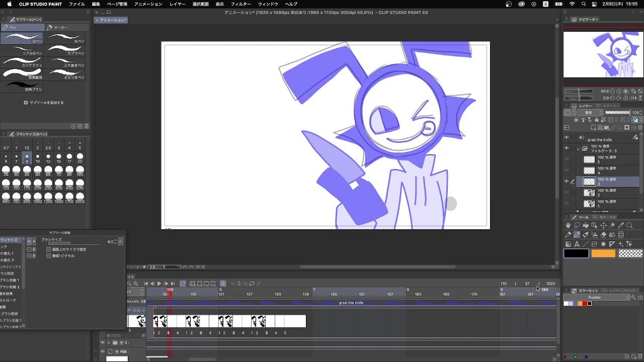Select the text tool
644x362 pixels.
coord(577,244)
